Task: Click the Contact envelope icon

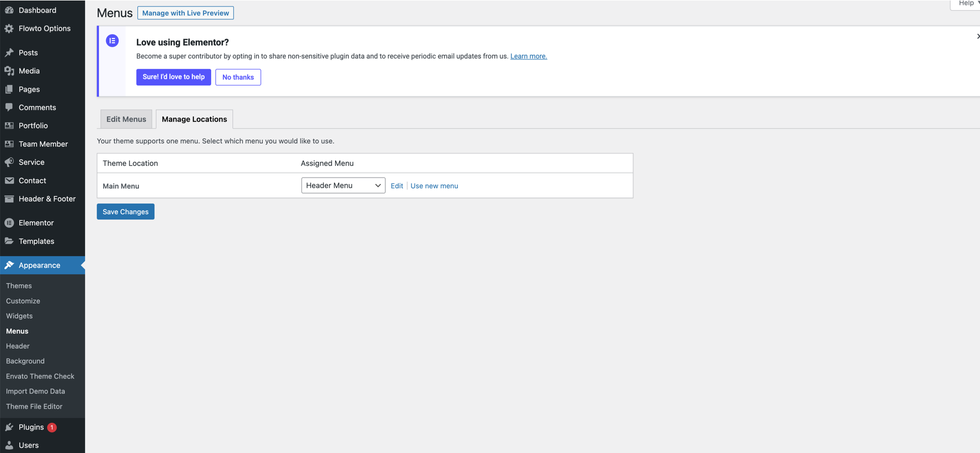Action: tap(9, 181)
